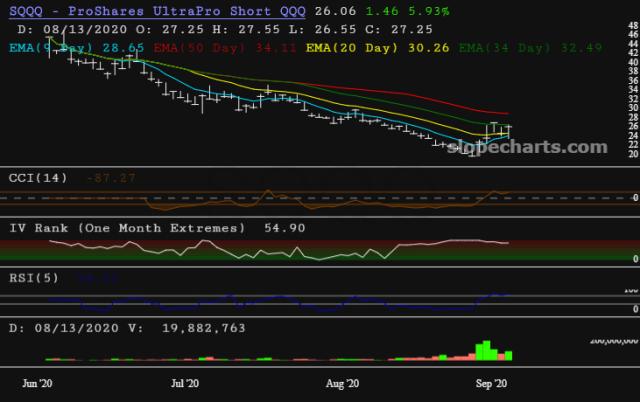Click the tallest green volume bar
The image size is (640, 402).
point(484,350)
